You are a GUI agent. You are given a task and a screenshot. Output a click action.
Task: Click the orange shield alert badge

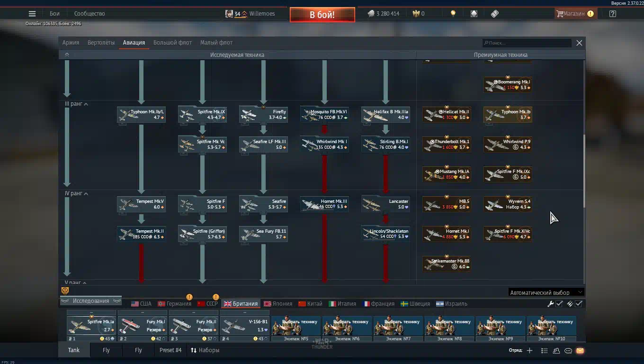tap(65, 291)
